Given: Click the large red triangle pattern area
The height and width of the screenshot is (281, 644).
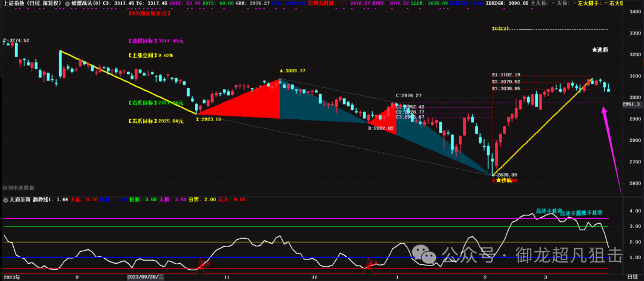Looking at the screenshot, I should coord(256,103).
